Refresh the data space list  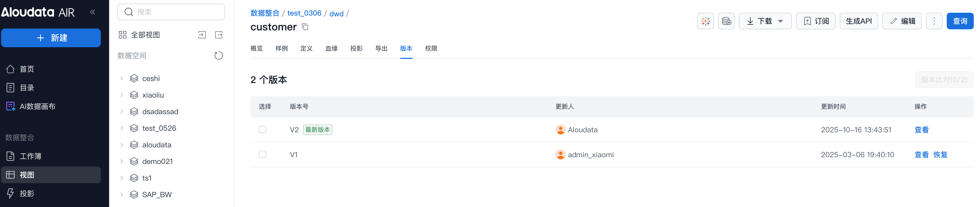click(x=218, y=56)
